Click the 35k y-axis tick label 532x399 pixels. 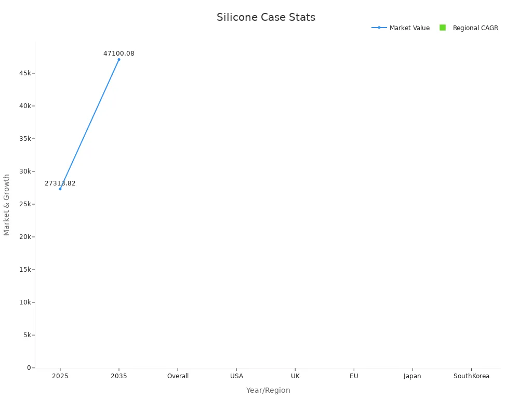[x=25, y=138]
